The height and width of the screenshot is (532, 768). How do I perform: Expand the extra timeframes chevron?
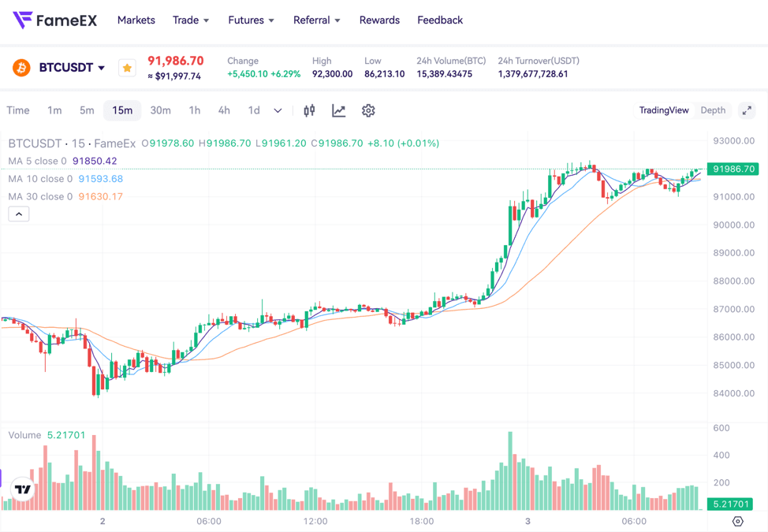[278, 111]
